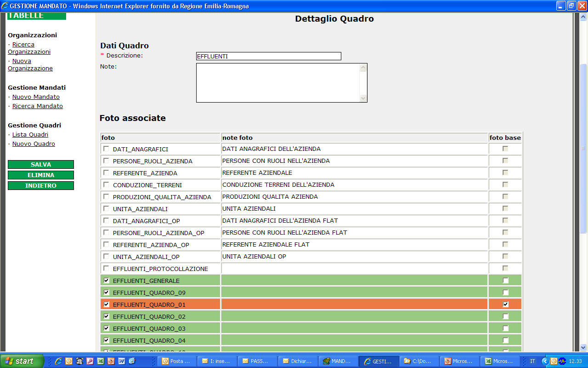This screenshot has height=368, width=588.
Task: Open Lista Quadri link
Action: pyautogui.click(x=30, y=135)
